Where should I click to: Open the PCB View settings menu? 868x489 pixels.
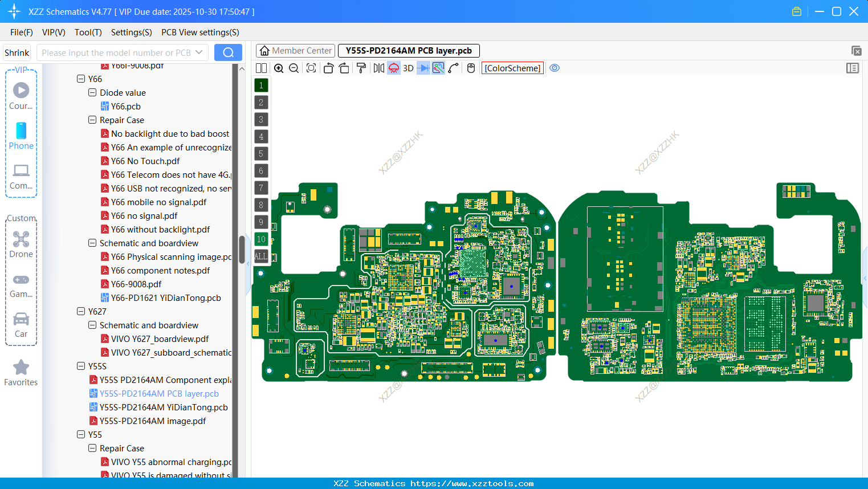click(x=199, y=32)
